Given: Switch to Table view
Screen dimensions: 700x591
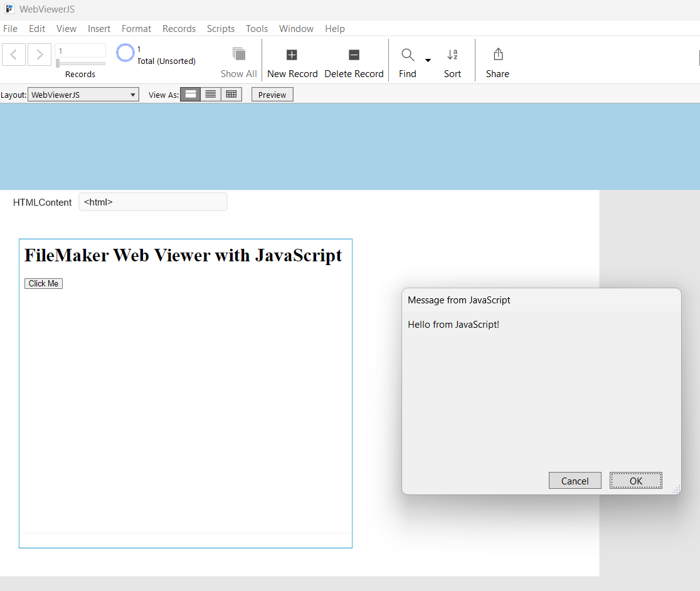Looking at the screenshot, I should [x=231, y=95].
